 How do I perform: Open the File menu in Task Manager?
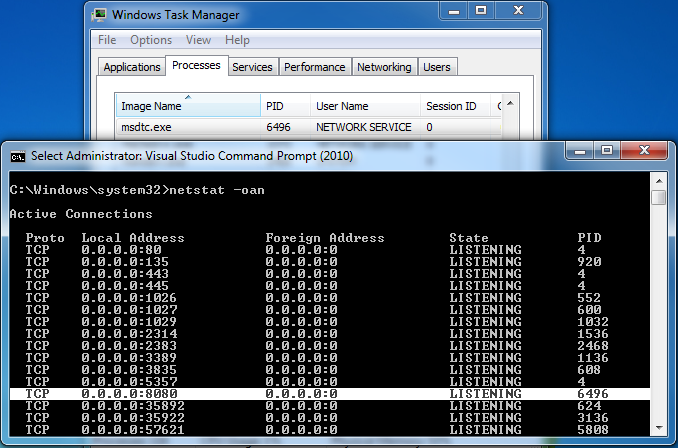107,40
